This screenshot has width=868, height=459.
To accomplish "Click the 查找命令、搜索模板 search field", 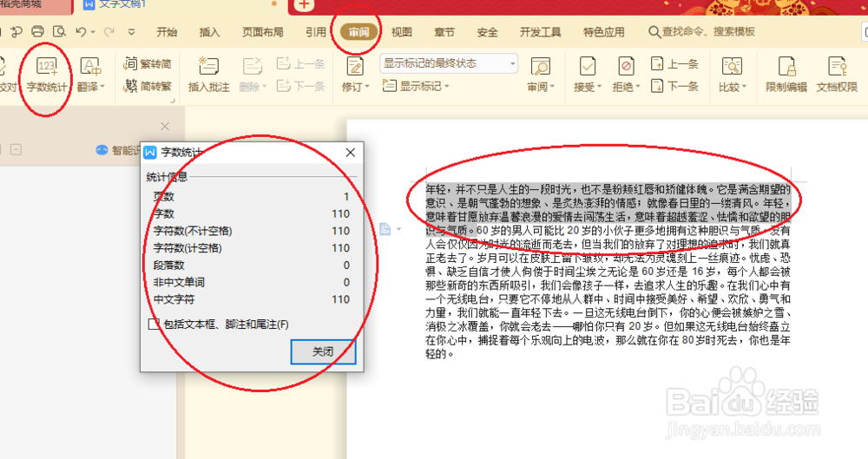I will click(x=708, y=32).
